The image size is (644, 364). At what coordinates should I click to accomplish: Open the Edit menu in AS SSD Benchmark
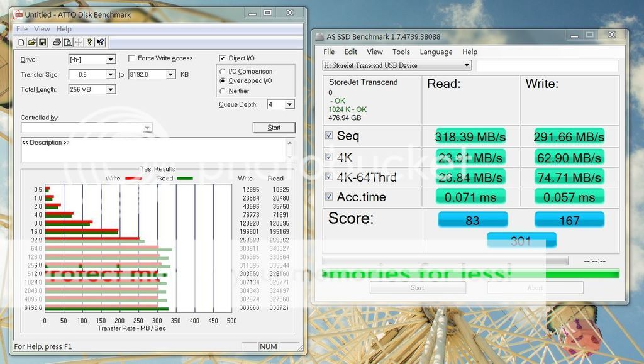(x=350, y=52)
